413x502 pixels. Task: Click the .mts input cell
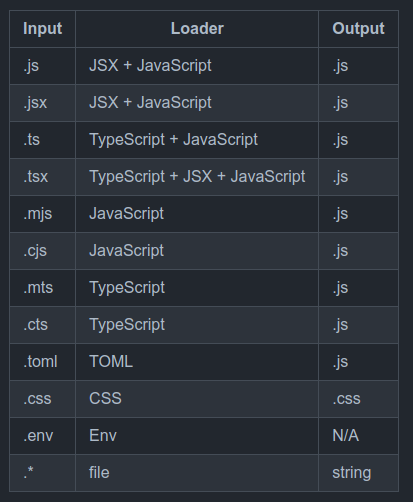click(x=43, y=288)
